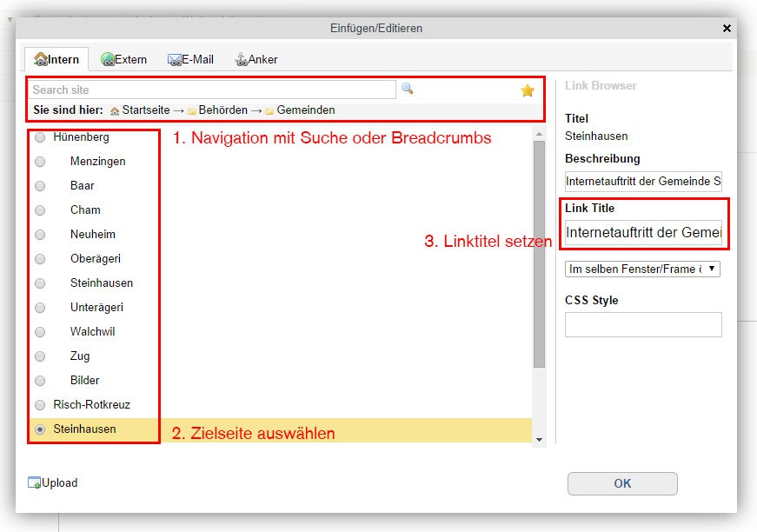The width and height of the screenshot is (757, 532).
Task: Click the house icon on the Intern tab
Action: [43, 59]
